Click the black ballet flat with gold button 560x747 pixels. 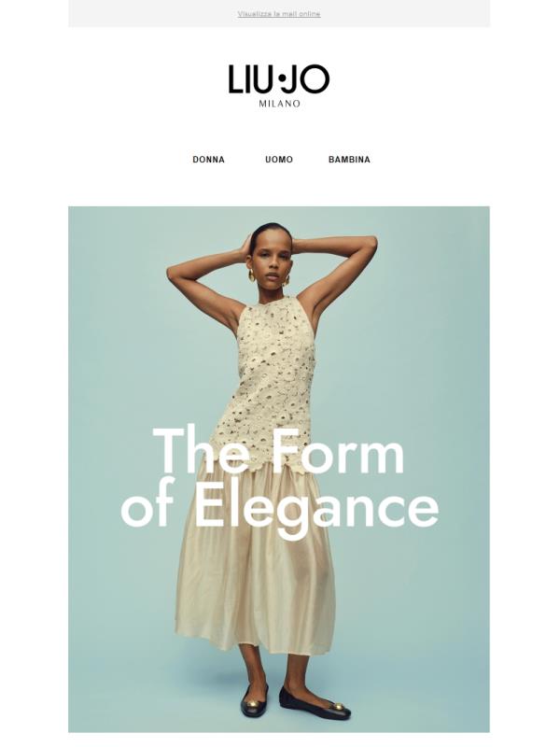315,704
